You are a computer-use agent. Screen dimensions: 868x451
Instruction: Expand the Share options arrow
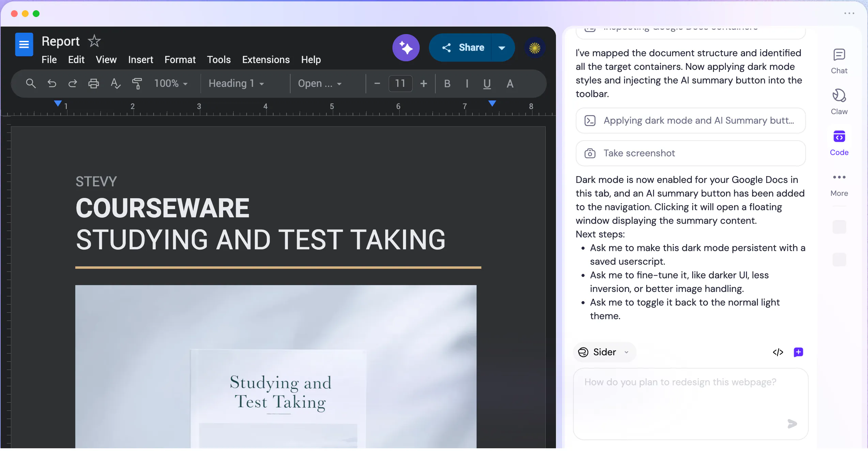pyautogui.click(x=502, y=48)
